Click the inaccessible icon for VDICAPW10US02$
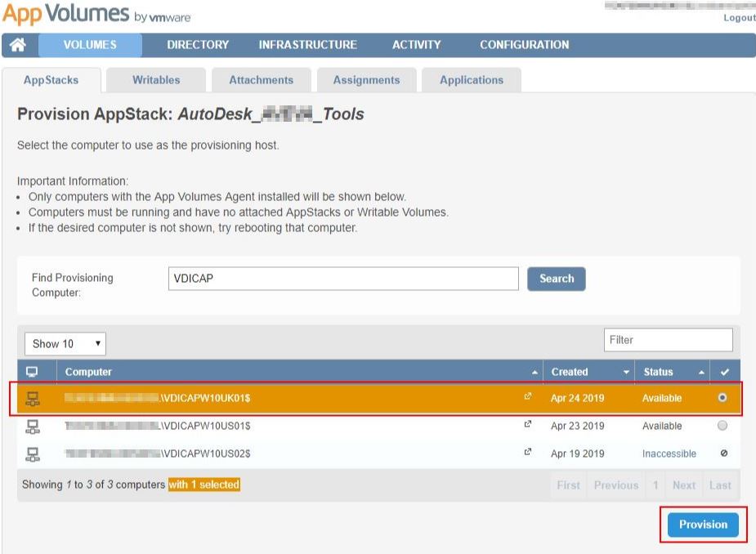756x554 pixels. pos(723,453)
